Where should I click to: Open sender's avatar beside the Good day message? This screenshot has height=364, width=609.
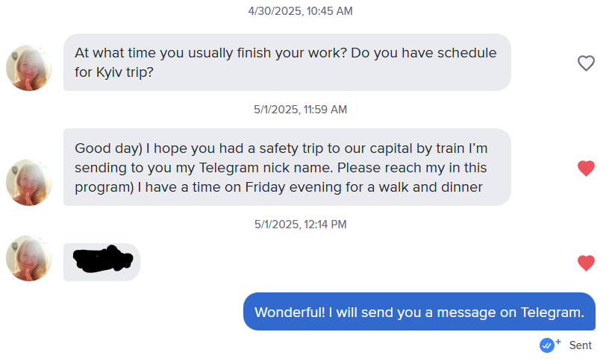click(x=29, y=183)
